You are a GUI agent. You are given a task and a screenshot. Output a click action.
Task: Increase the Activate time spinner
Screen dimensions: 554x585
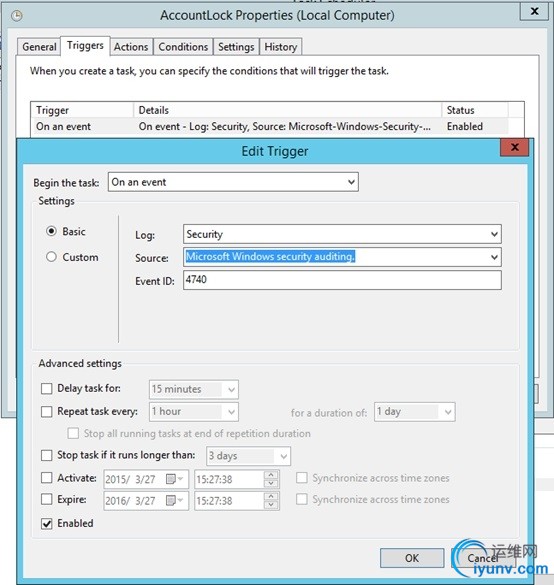pyautogui.click(x=271, y=475)
